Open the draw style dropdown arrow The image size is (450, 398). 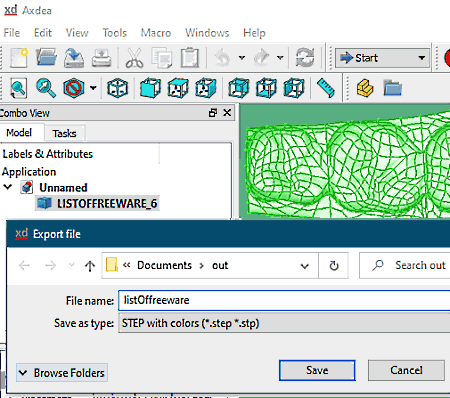(93, 88)
